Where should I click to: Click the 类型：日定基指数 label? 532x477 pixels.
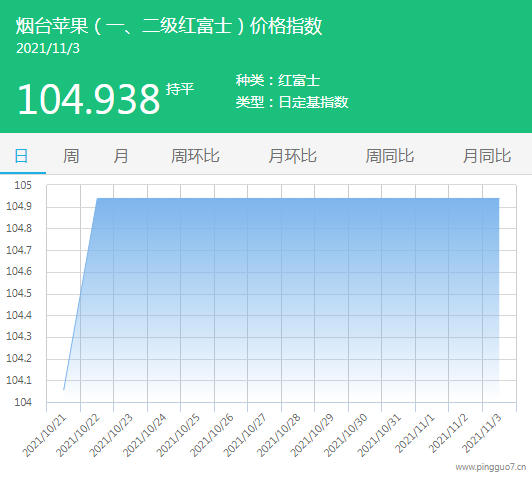coord(292,102)
